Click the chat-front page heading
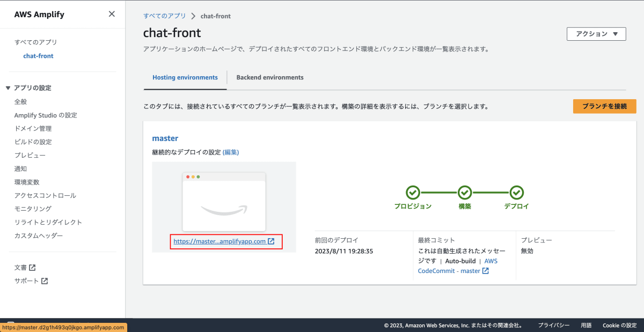 point(172,33)
